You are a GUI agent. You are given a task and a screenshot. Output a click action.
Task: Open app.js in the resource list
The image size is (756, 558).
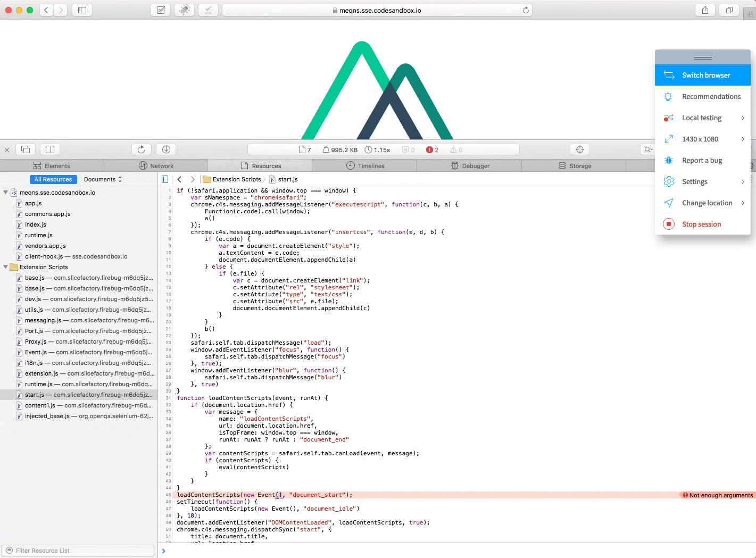coord(79,203)
